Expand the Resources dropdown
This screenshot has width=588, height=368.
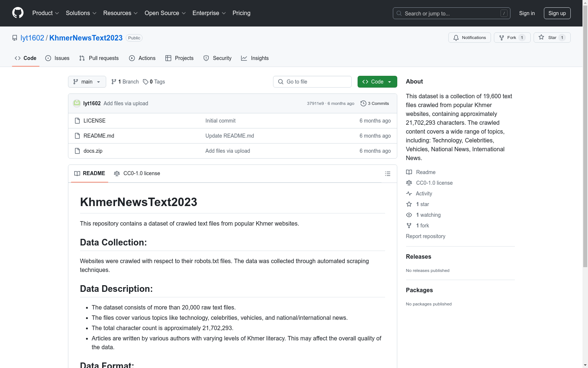click(x=121, y=13)
